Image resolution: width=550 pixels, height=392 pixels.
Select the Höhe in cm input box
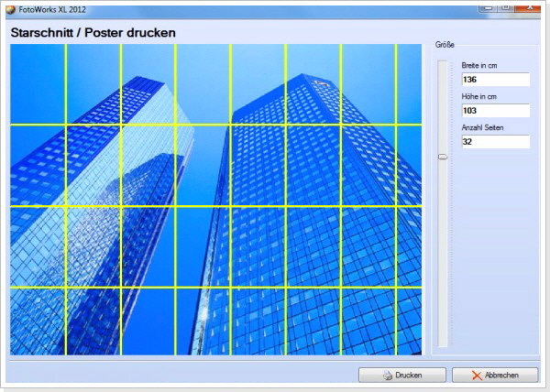[x=495, y=111]
